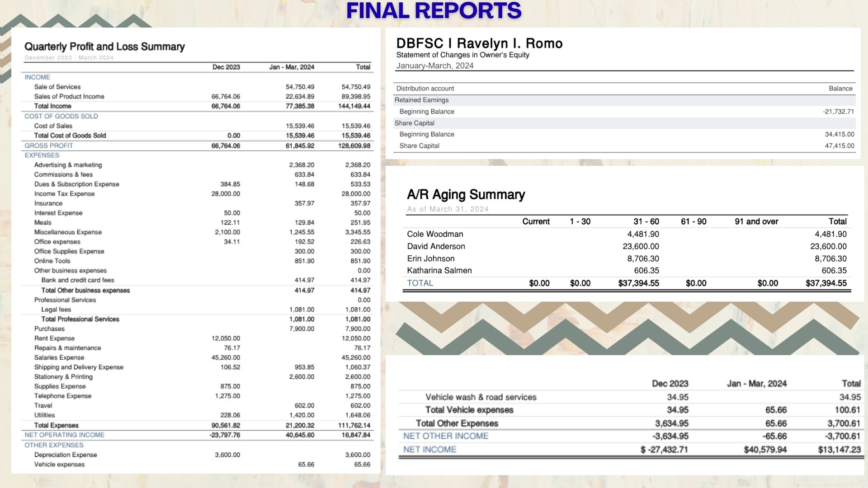
Task: Select Sales of Product Income label
Action: coord(69,96)
